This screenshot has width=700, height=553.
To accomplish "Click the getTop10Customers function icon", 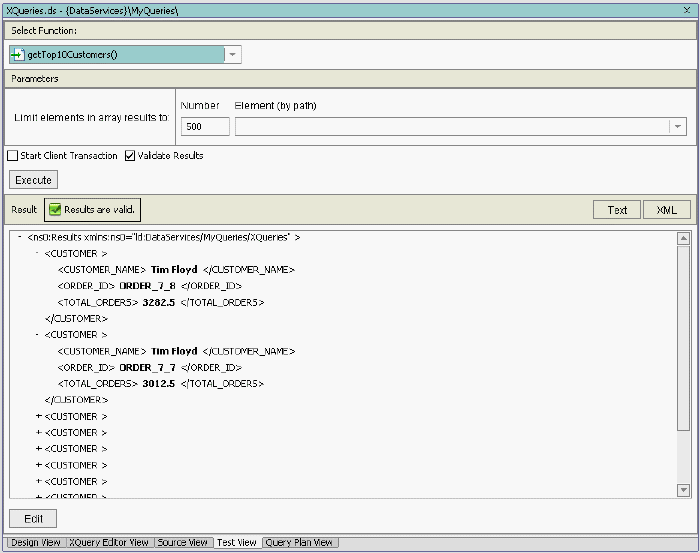I will click(17, 54).
